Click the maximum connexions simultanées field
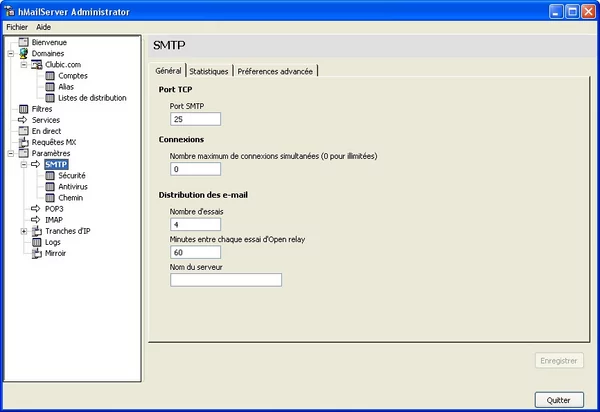This screenshot has width=600, height=412. pos(196,169)
